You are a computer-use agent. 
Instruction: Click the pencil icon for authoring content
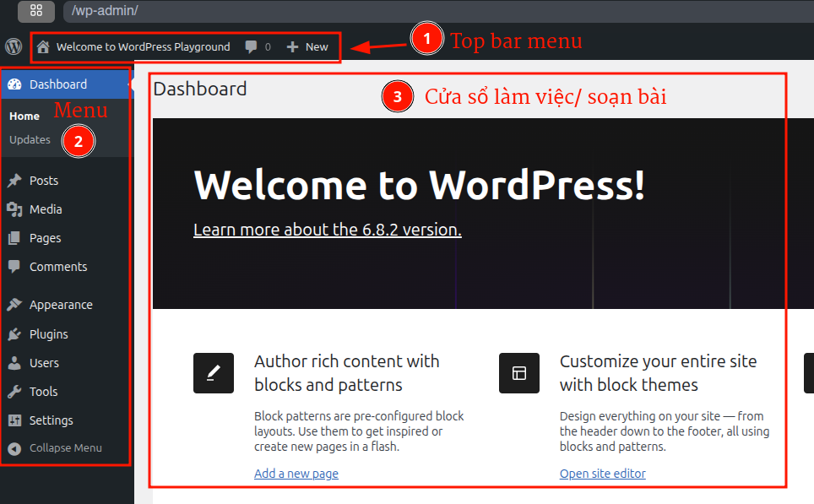coord(214,373)
